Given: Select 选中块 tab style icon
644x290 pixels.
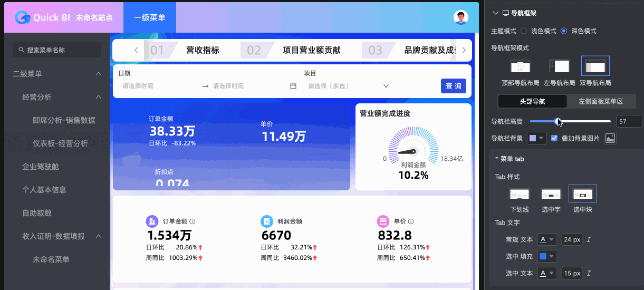Looking at the screenshot, I should click(x=582, y=194).
